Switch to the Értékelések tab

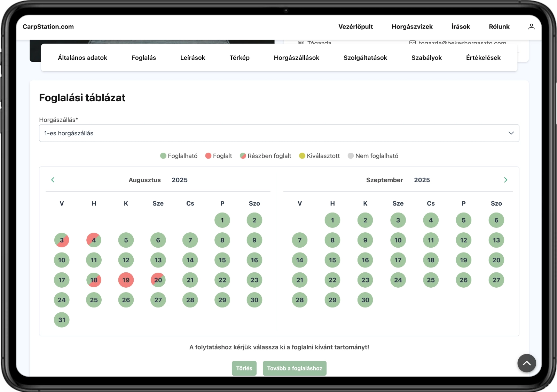tap(483, 58)
